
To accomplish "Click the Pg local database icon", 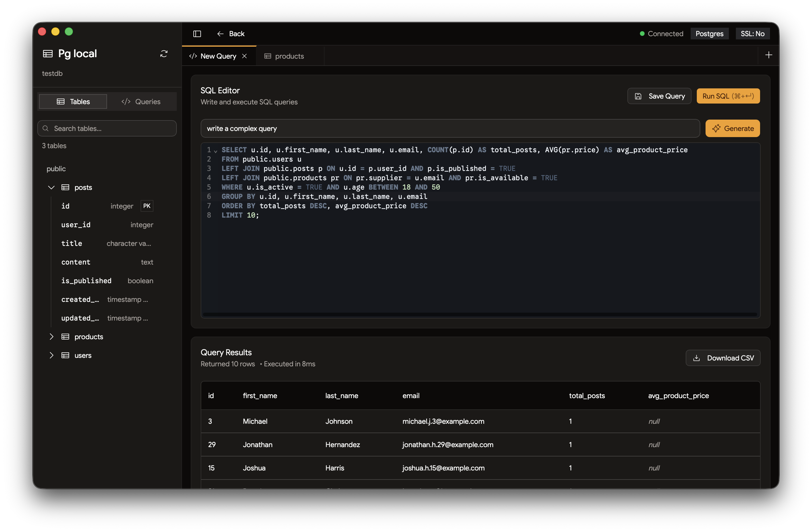I will (x=48, y=54).
